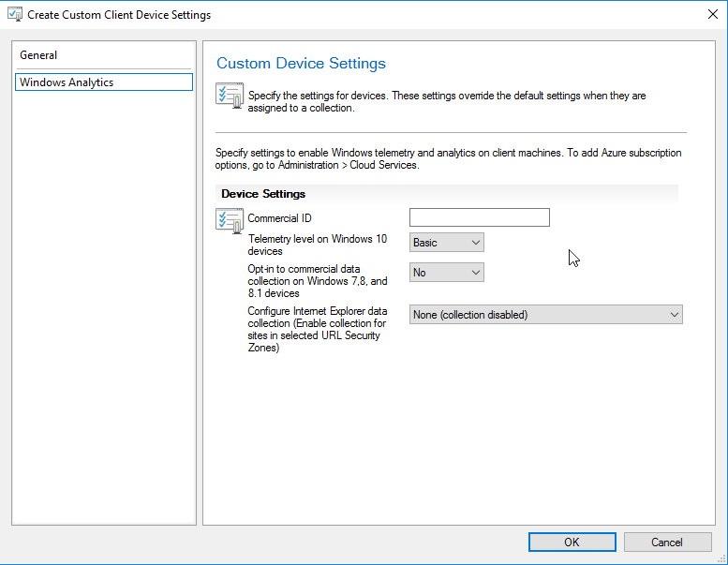
Task: Open the Windows 7/8 opt-in dropdown
Action: (x=446, y=273)
